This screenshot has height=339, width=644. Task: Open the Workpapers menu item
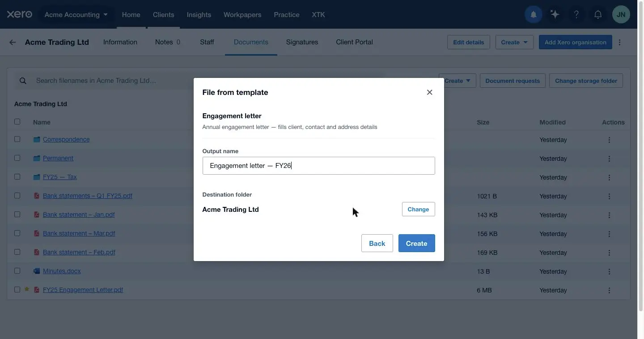point(242,15)
